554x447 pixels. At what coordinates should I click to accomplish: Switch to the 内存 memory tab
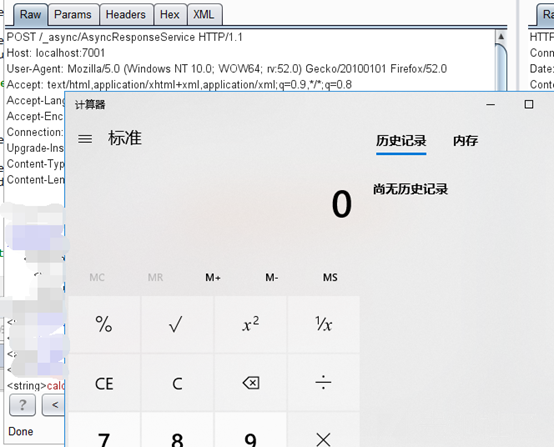coord(465,141)
